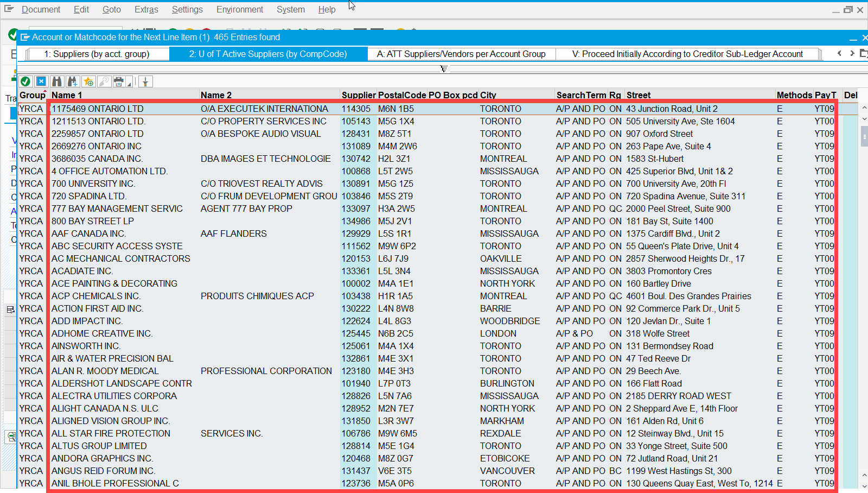Show previous search help tabs with left arrow
The height and width of the screenshot is (493, 868).
click(x=840, y=53)
